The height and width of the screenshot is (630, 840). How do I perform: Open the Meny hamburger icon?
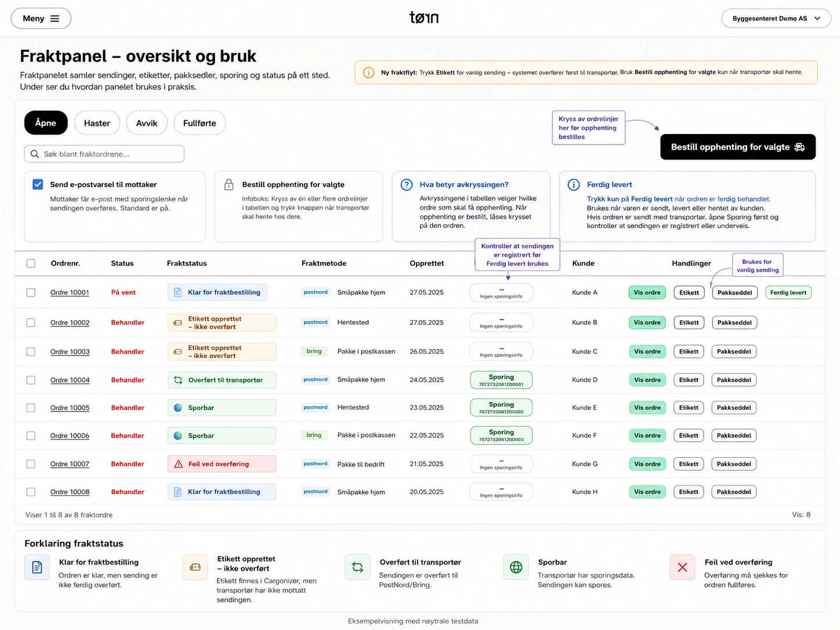pyautogui.click(x=55, y=19)
